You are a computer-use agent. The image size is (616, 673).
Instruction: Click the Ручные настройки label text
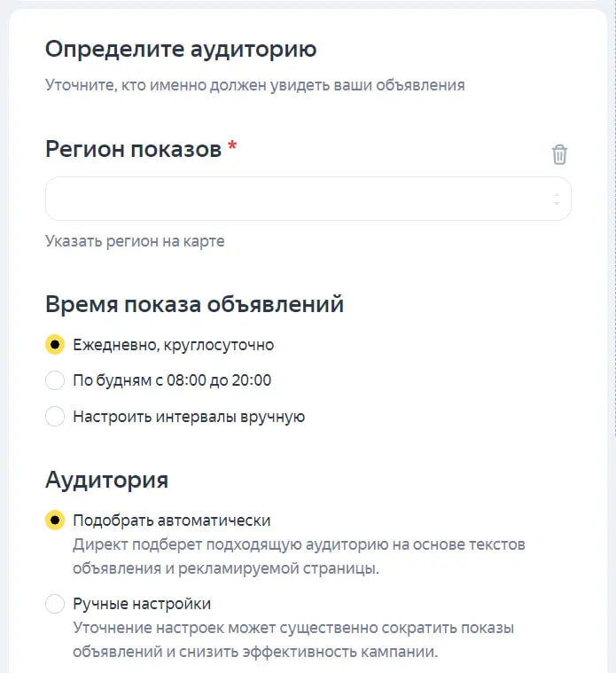point(142,605)
